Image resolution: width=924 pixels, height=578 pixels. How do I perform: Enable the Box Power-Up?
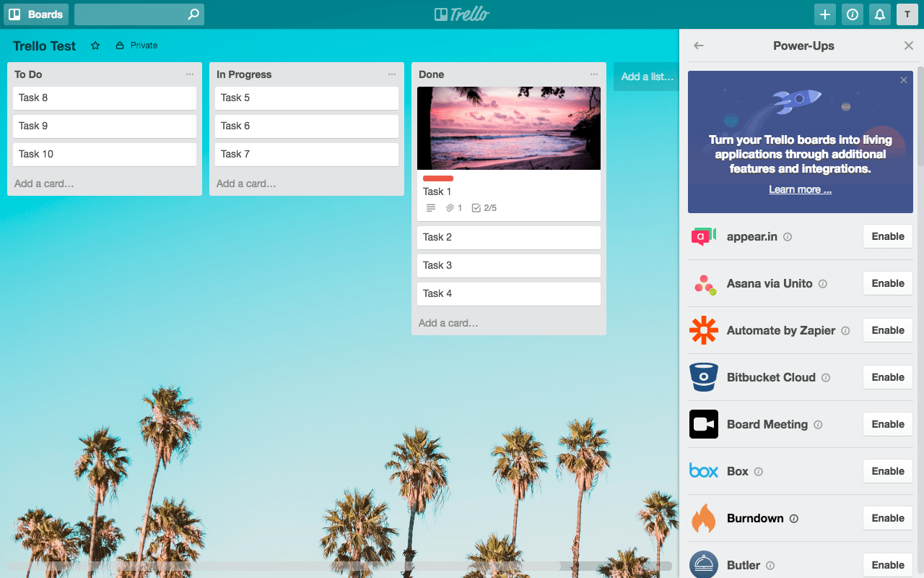pos(888,471)
